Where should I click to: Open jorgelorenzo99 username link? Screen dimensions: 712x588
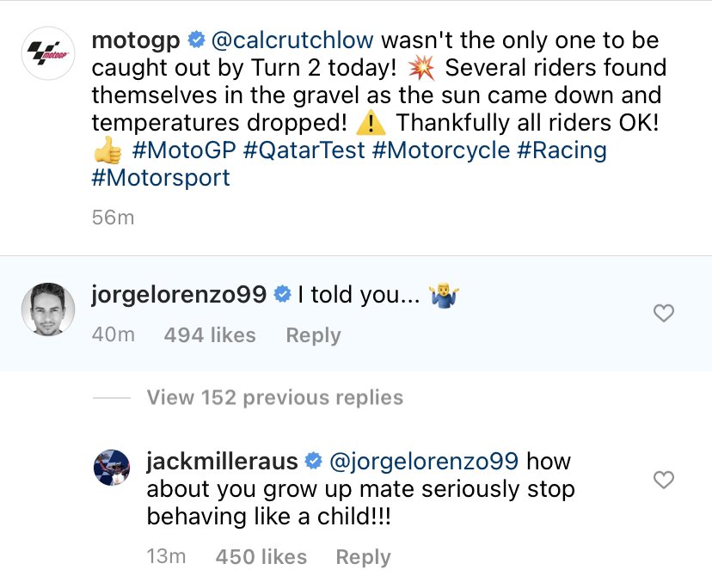[x=179, y=296]
